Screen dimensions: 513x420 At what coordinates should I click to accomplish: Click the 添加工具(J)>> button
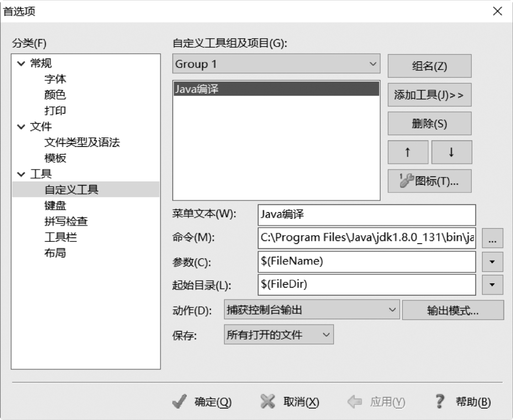click(429, 95)
